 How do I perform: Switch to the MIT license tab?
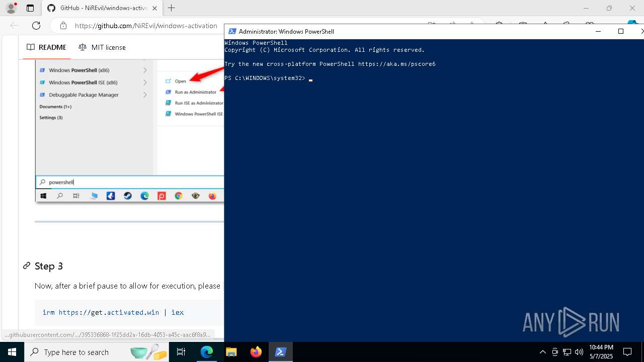[x=102, y=47]
